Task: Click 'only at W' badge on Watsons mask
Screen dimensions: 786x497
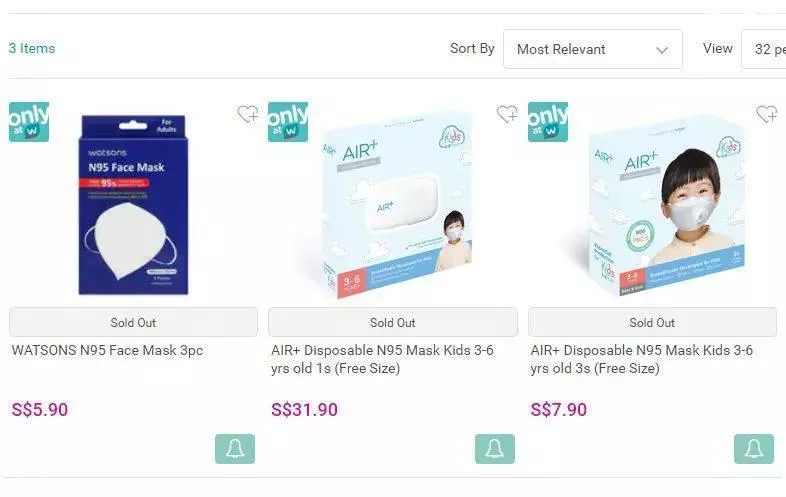Action: [29, 122]
